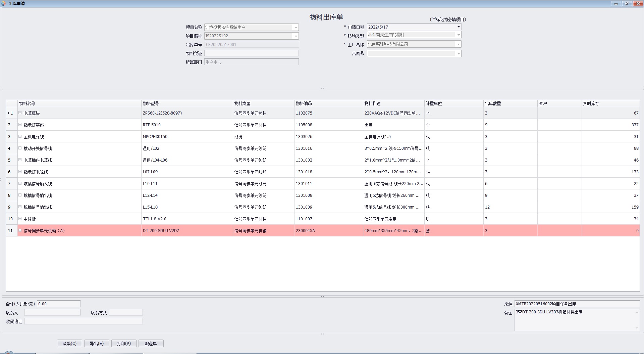Click the 收货地址 input field
Image resolution: width=644 pixels, height=354 pixels.
click(x=83, y=321)
